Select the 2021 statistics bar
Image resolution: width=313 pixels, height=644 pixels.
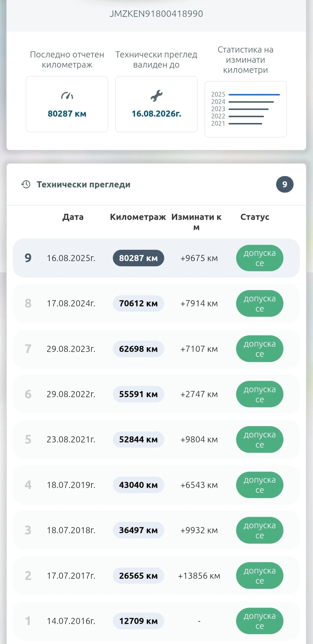click(x=245, y=124)
